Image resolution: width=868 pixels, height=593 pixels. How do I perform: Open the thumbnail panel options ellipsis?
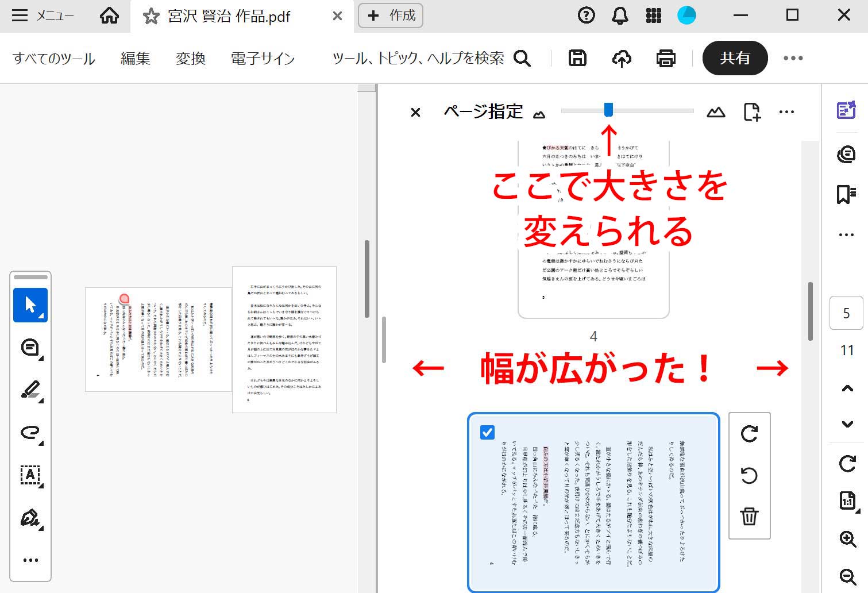786,112
